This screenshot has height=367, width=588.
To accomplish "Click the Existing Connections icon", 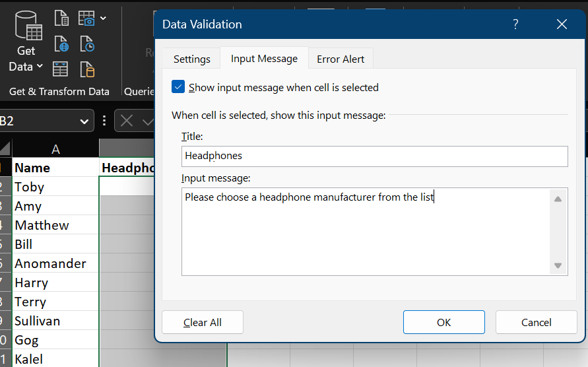I will pyautogui.click(x=87, y=69).
